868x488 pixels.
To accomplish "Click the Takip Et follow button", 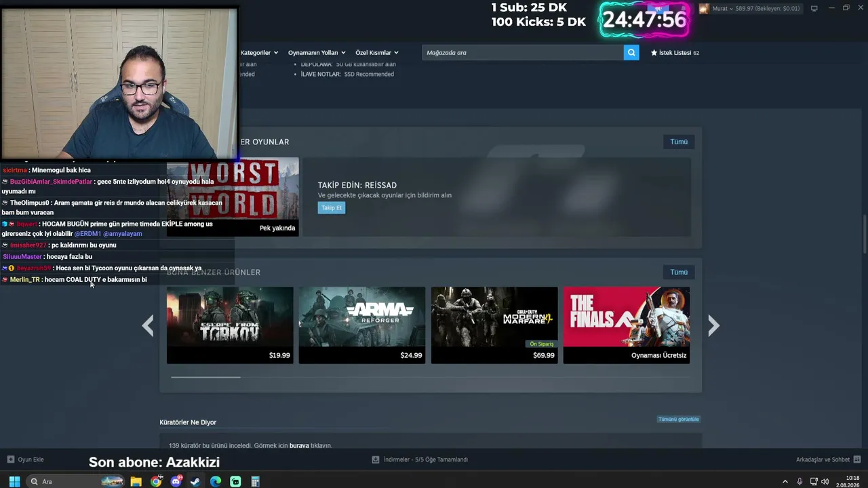I will [x=332, y=208].
